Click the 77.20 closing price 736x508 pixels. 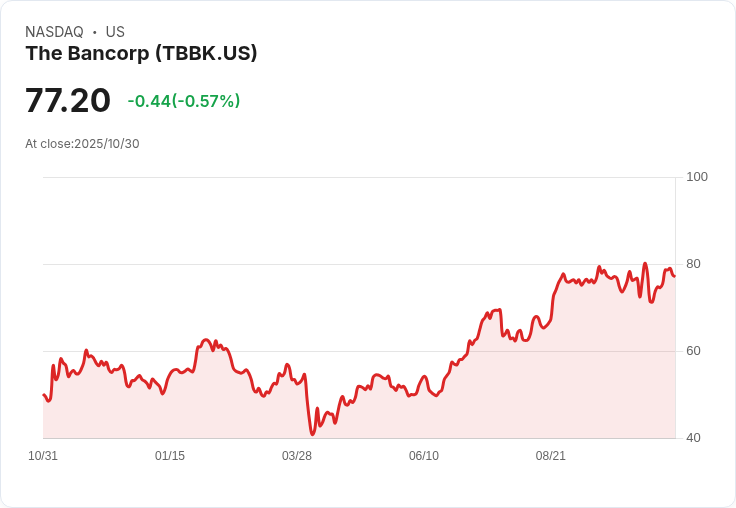click(68, 101)
